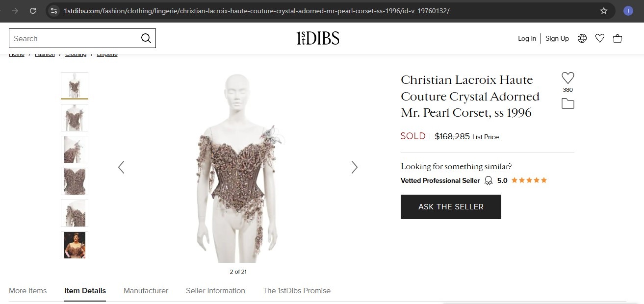Select the runway model photo thumbnail
This screenshot has height=304, width=644.
click(75, 245)
